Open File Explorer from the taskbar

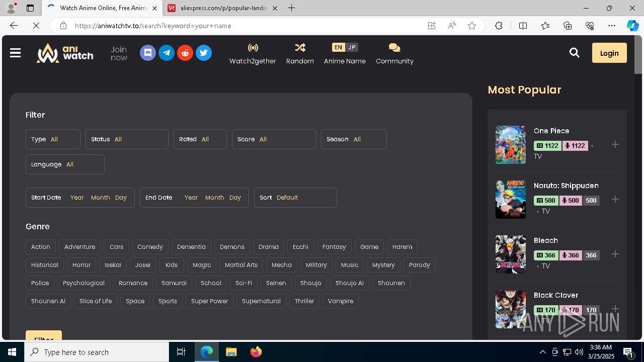point(231,352)
